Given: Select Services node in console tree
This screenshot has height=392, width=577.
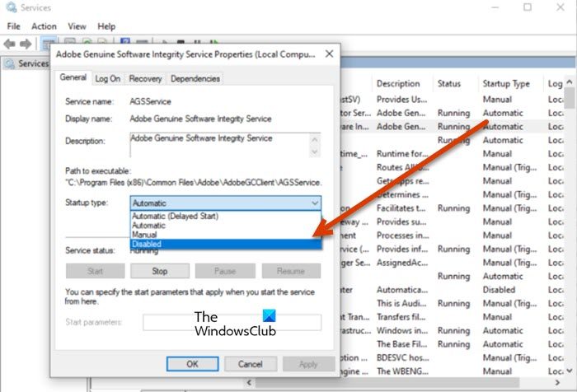Looking at the screenshot, I should click(x=26, y=63).
